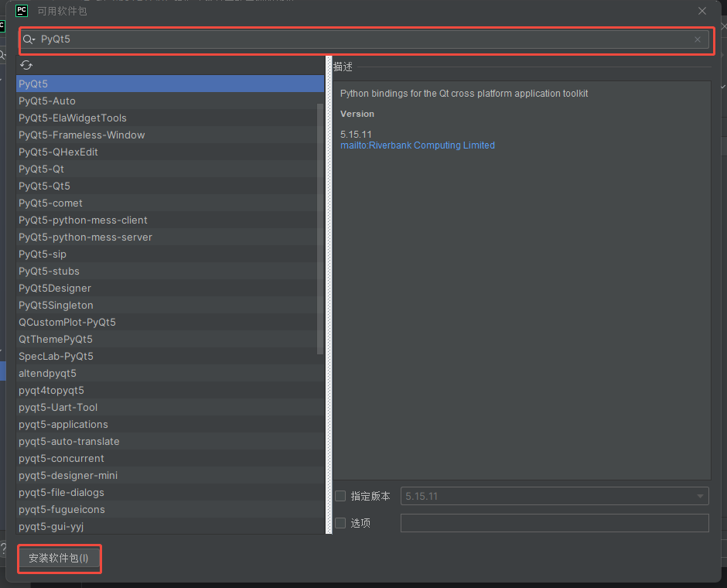Image resolution: width=727 pixels, height=588 pixels.
Task: Close the available packages dialog
Action: pos(702,11)
